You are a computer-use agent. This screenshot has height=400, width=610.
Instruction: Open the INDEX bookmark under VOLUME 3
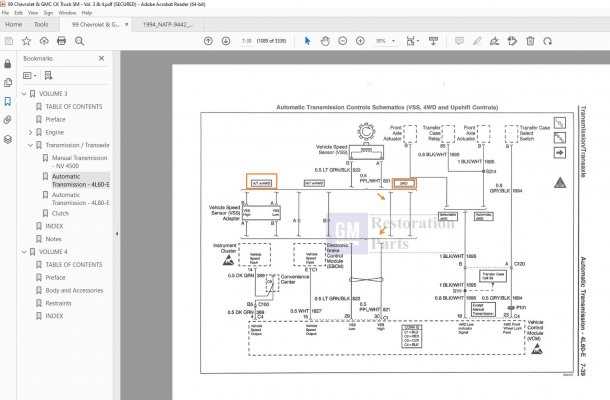(54, 226)
